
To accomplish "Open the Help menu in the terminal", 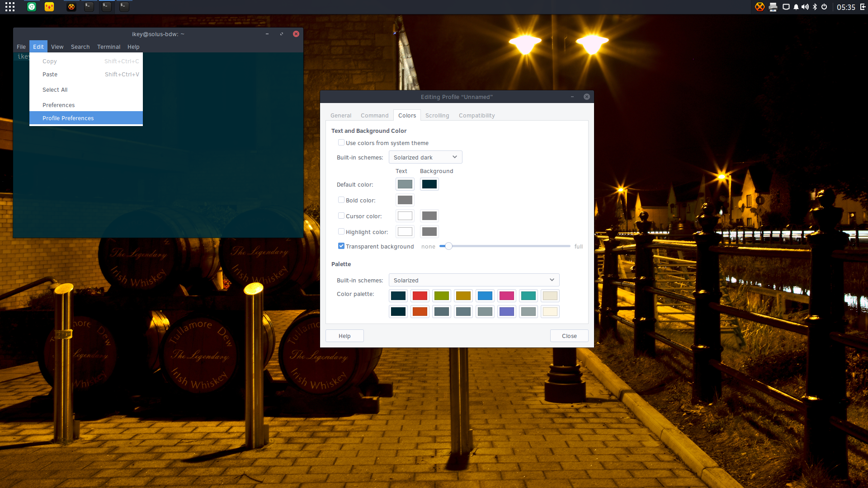I will coord(133,47).
